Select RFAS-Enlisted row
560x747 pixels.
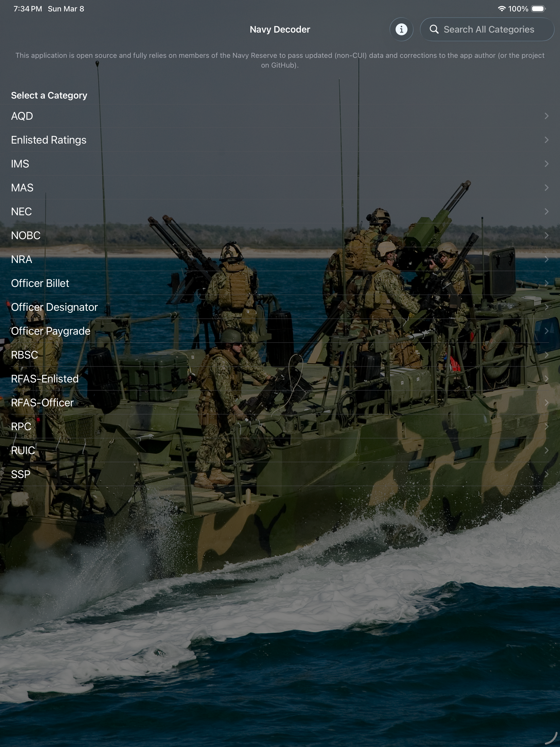[x=280, y=379]
